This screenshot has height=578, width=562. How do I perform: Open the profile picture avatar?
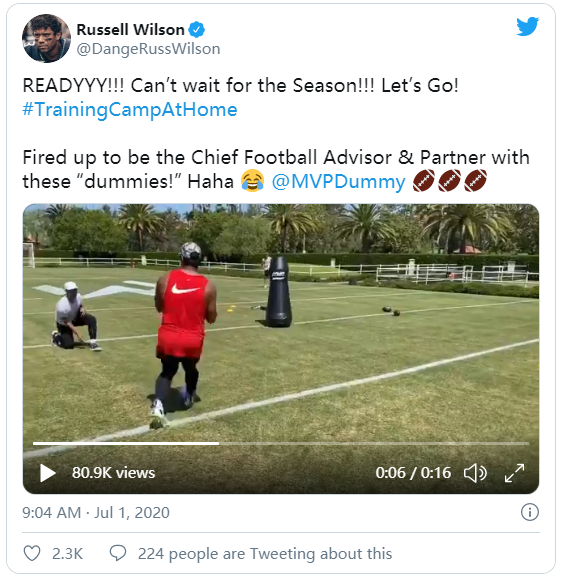(x=46, y=38)
